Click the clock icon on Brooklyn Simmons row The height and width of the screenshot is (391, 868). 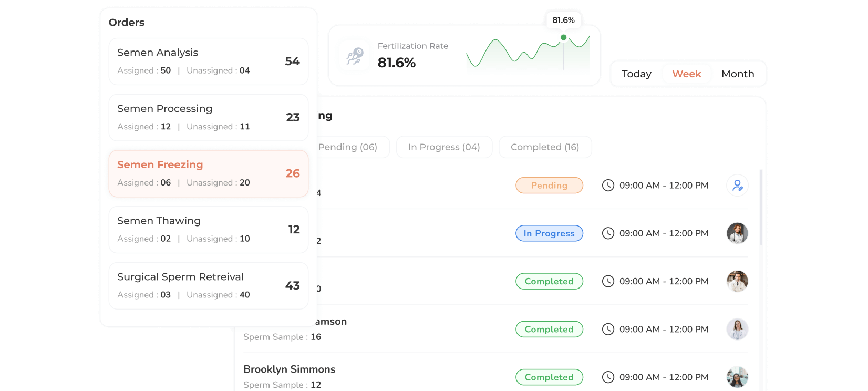(608, 377)
